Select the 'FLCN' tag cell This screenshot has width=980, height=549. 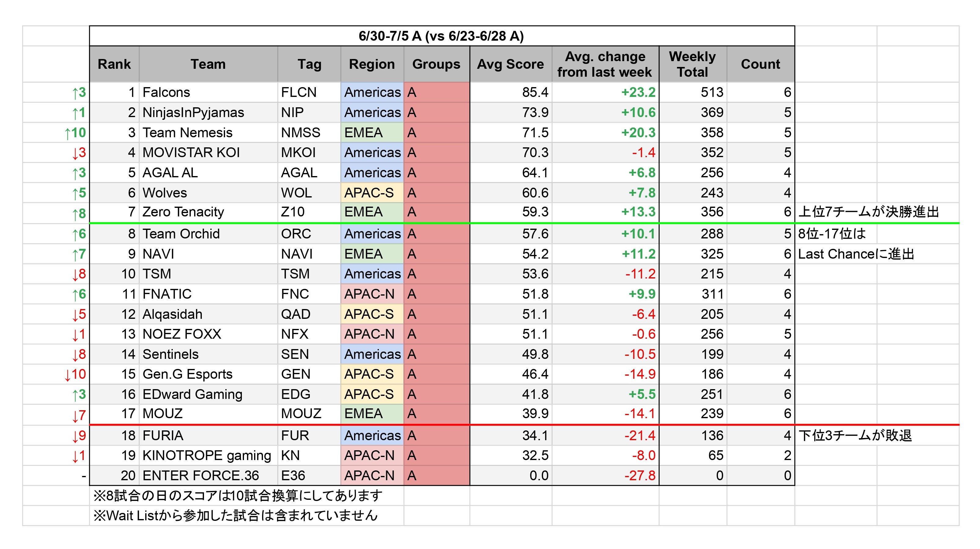click(309, 92)
